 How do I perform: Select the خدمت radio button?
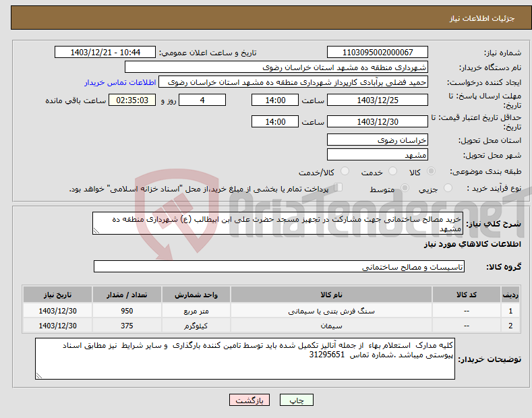392,171
